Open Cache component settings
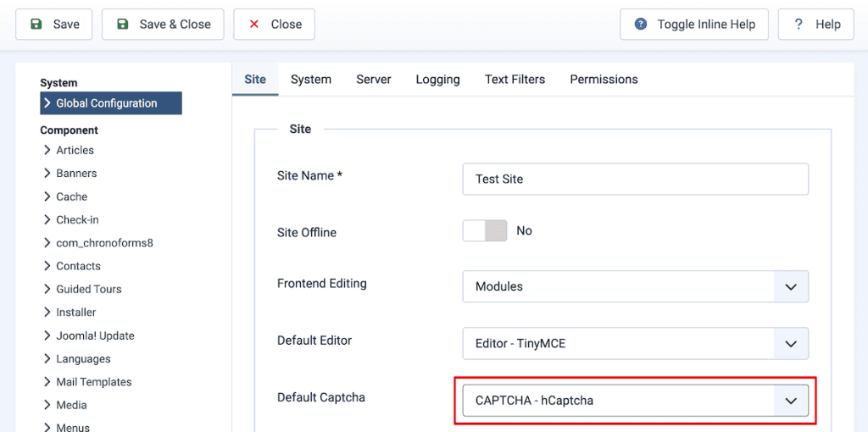 click(x=65, y=197)
